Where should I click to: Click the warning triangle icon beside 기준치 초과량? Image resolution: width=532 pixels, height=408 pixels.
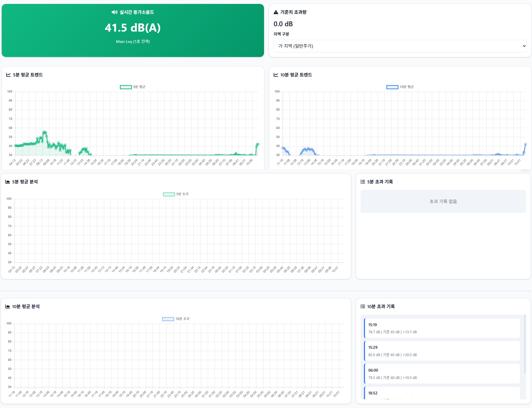(x=276, y=12)
